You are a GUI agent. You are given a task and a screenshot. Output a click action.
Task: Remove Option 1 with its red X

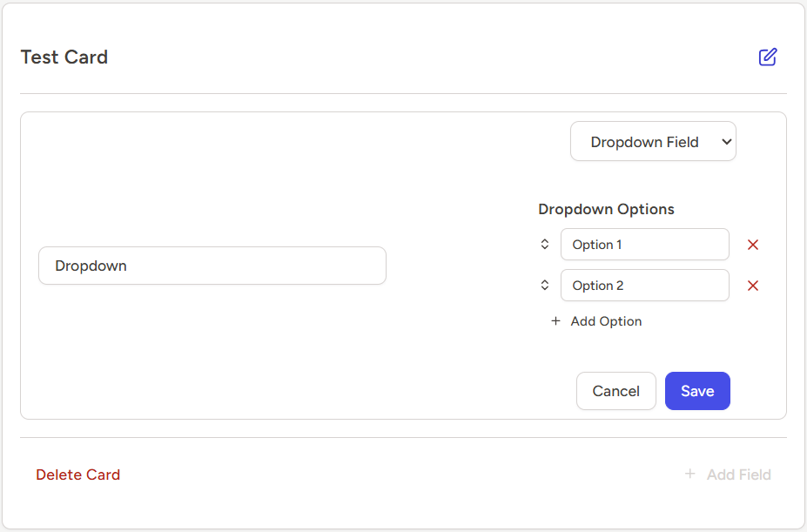753,245
